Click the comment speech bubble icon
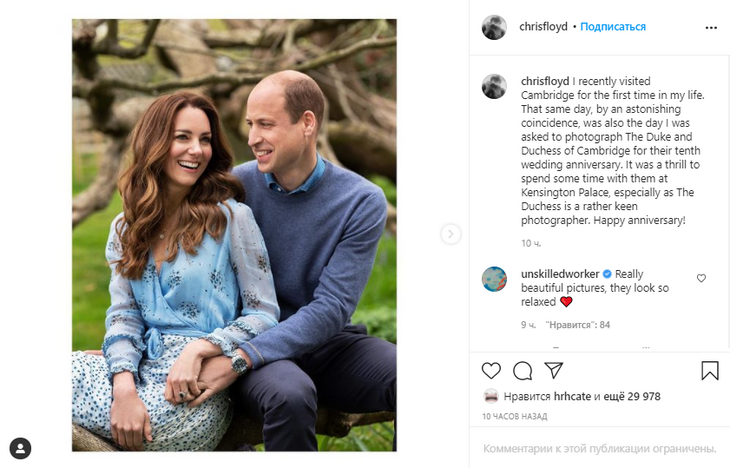This screenshot has width=730, height=468. tap(522, 371)
